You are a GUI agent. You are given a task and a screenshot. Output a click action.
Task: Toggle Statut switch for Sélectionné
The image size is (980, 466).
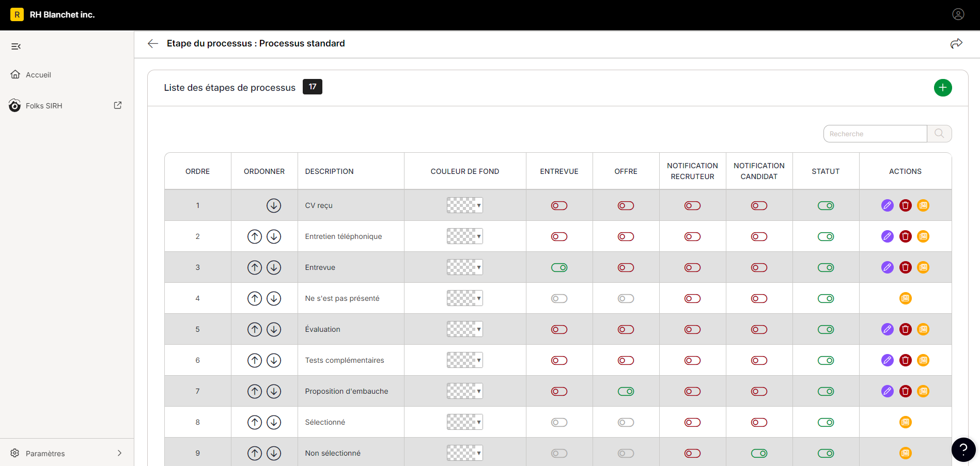826,422
